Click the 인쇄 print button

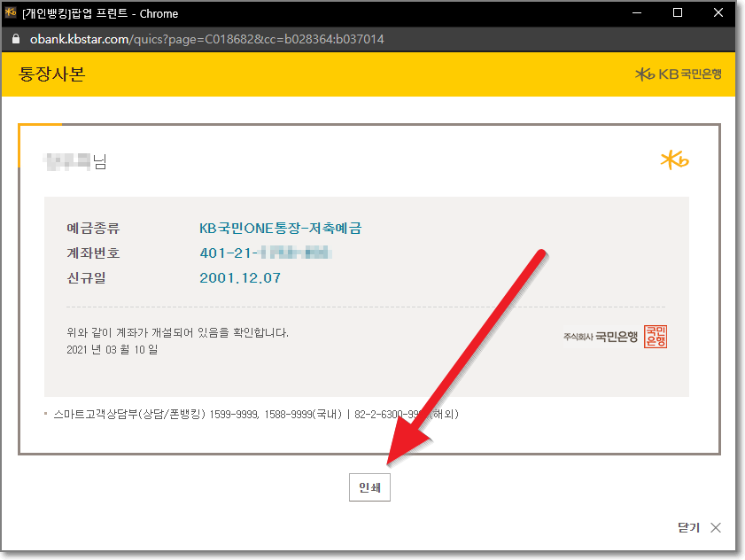369,487
